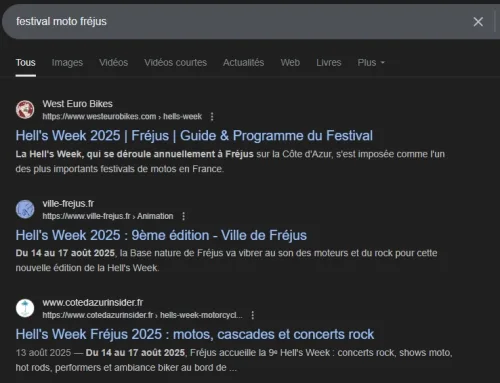This screenshot has width=500, height=383.
Task: Click the www.cotedazurinsider.fr site name
Action: (x=93, y=303)
